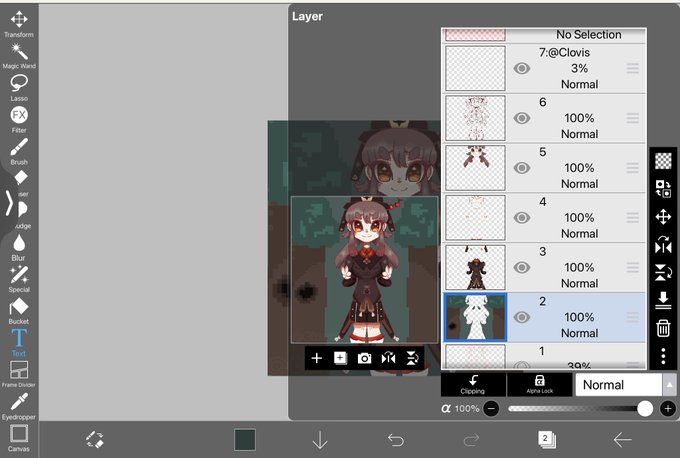The width and height of the screenshot is (680, 458).
Task: Open the layers button showing 2
Action: coord(546,439)
